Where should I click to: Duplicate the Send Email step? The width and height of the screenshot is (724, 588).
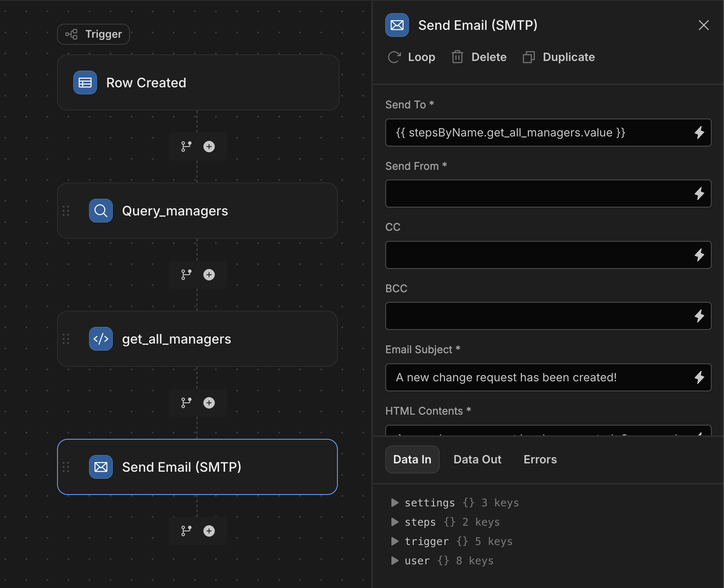pos(559,57)
